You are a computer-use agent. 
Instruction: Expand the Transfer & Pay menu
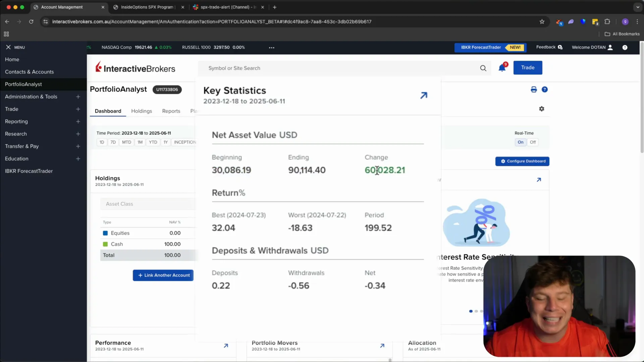click(x=78, y=146)
